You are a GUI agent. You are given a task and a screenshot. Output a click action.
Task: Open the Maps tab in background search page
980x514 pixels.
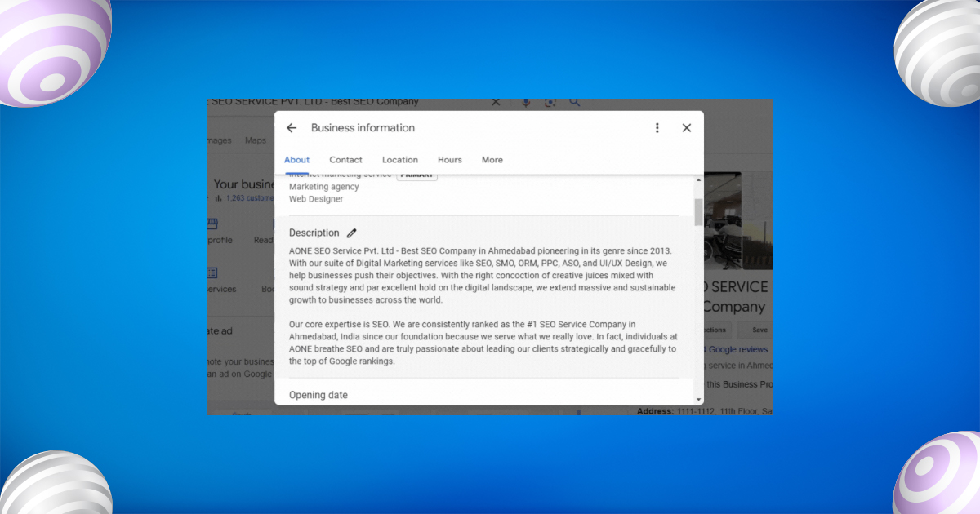click(x=256, y=140)
